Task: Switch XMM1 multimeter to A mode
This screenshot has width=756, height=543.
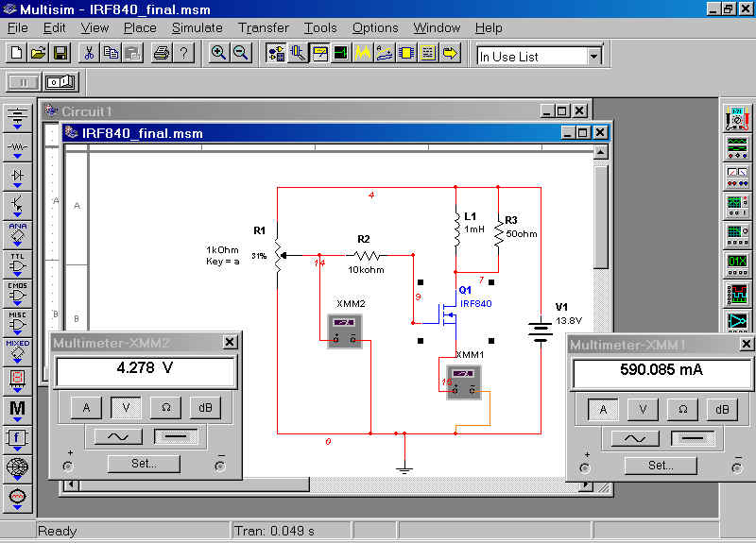Action: click(603, 410)
